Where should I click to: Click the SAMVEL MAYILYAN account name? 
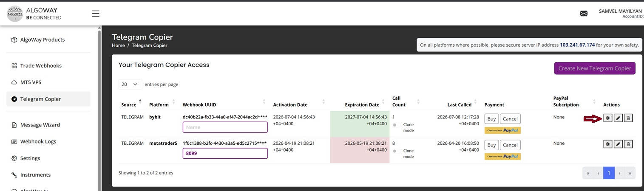coord(621,11)
